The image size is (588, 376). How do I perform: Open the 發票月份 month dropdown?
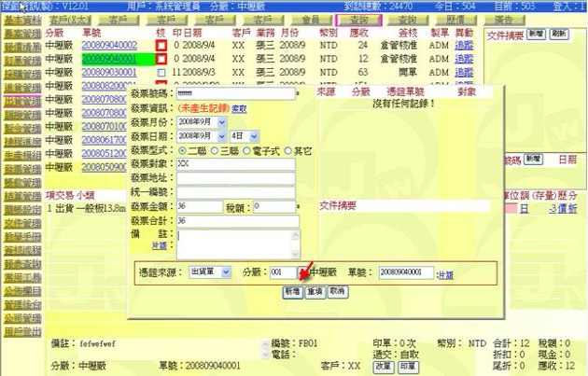pos(221,122)
